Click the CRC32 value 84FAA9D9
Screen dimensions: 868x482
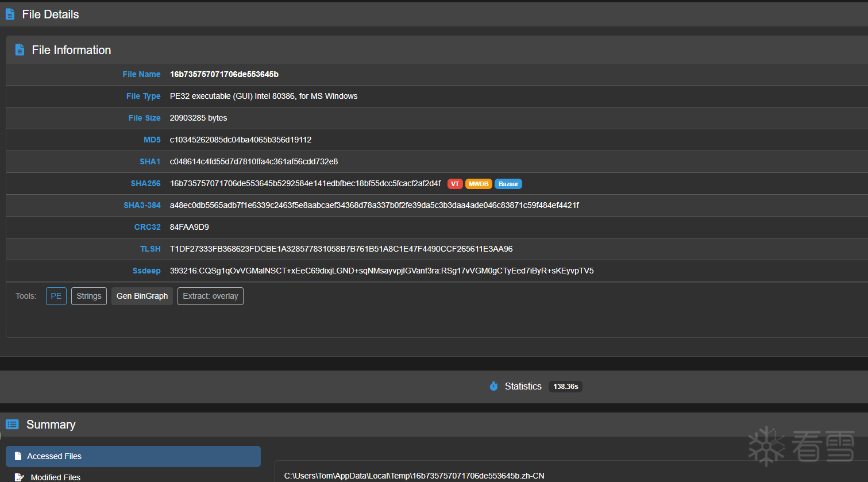click(x=190, y=227)
